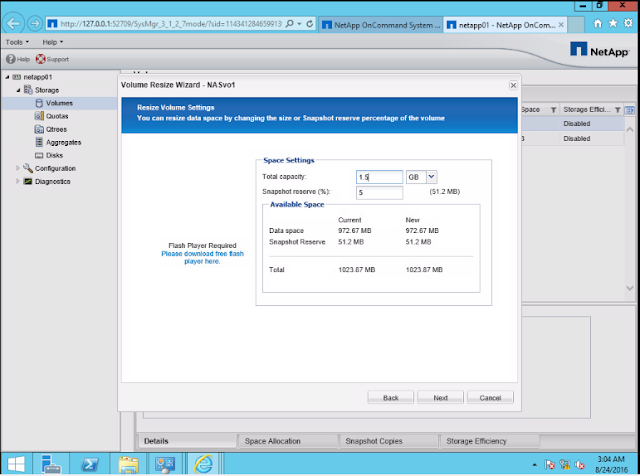640x476 pixels.
Task: Expand the Diagnostics tree node
Action: tap(18, 181)
